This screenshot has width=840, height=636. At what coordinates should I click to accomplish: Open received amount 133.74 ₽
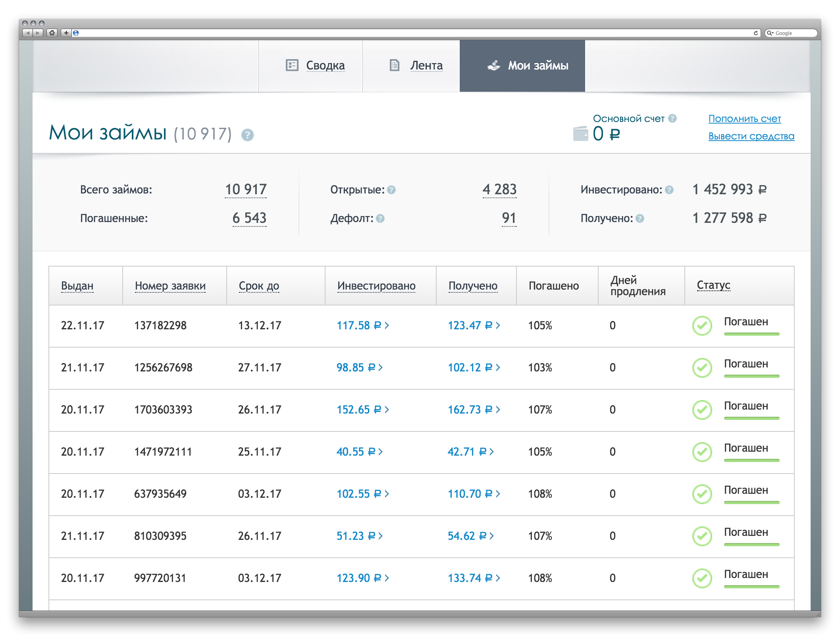[x=474, y=578]
